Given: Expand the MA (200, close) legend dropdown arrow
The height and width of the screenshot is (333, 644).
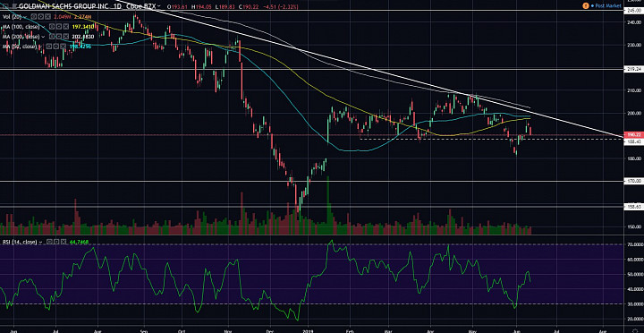Looking at the screenshot, I should [x=44, y=37].
